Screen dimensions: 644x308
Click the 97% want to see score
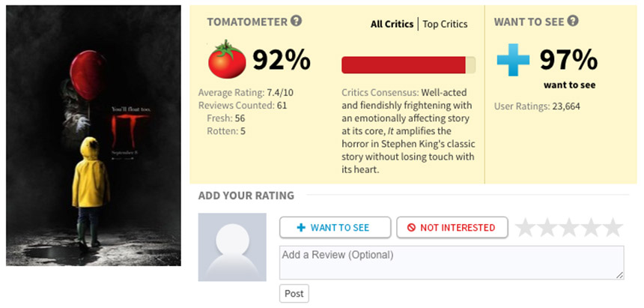pos(568,59)
